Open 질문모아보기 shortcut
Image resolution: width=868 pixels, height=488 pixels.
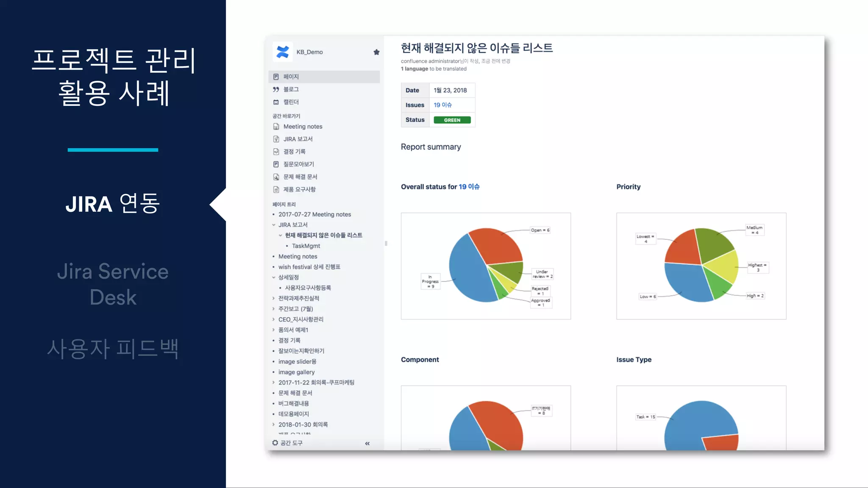click(x=299, y=164)
